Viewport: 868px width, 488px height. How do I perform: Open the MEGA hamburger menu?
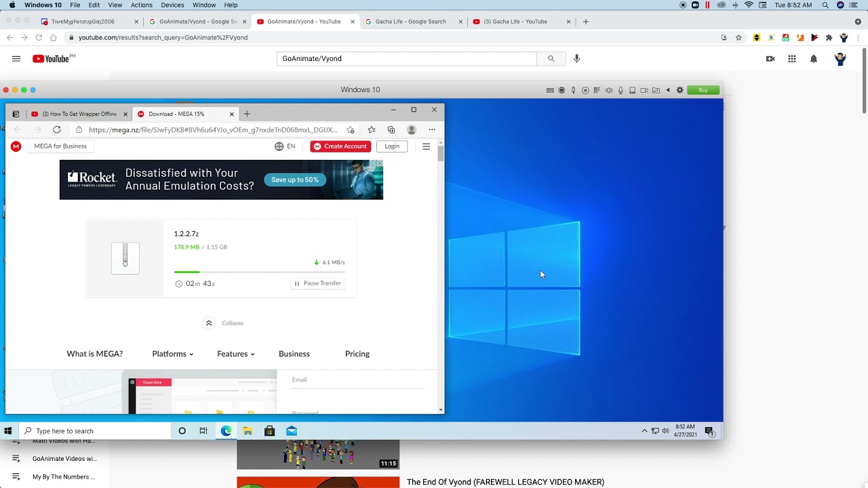[x=426, y=146]
